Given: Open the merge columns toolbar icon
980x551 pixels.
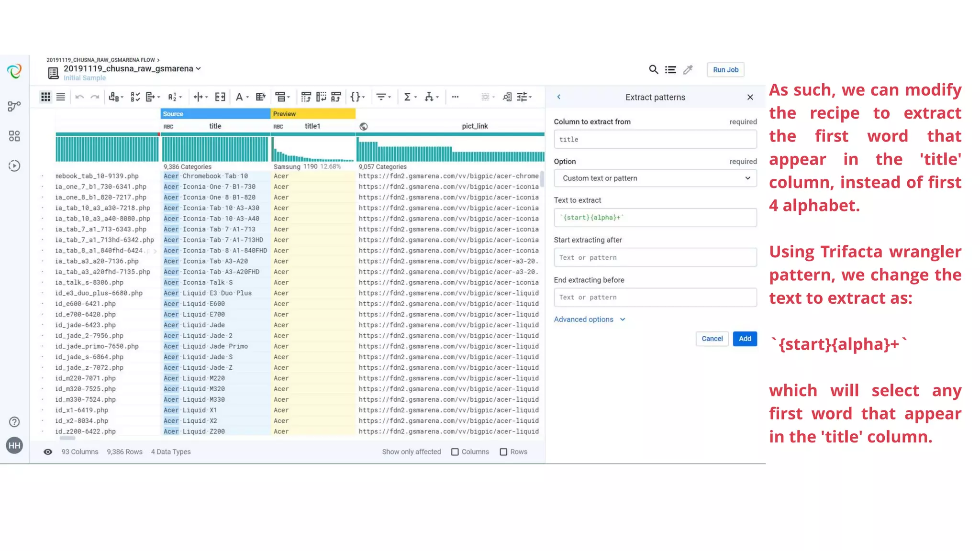Looking at the screenshot, I should point(220,97).
